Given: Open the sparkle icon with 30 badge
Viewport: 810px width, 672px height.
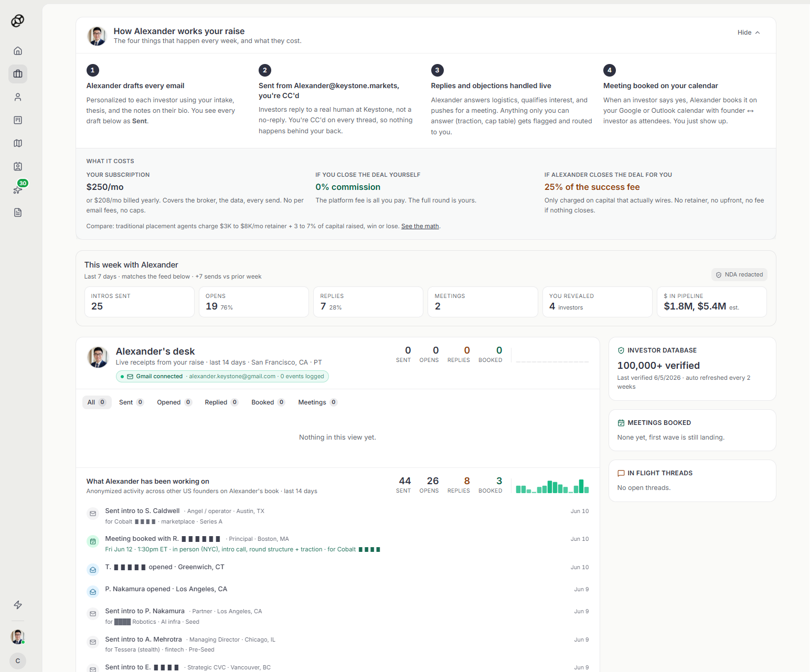Looking at the screenshot, I should pos(18,189).
